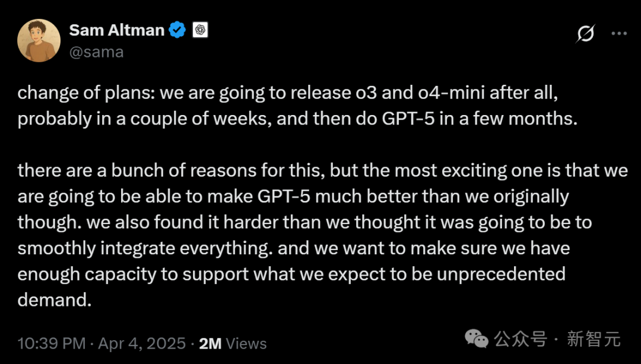Screen dimensions: 641x364
Task: Open Sam Altman's profile avatar
Action: pyautogui.click(x=39, y=40)
